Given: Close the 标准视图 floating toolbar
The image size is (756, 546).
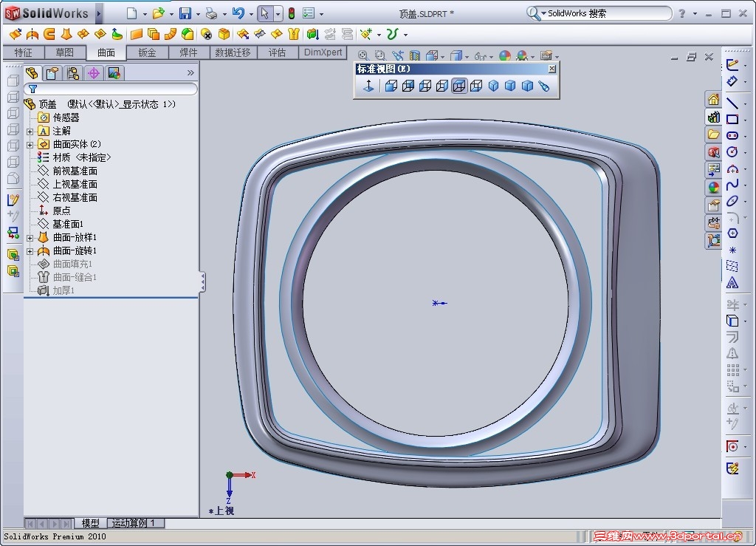Looking at the screenshot, I should [x=552, y=69].
